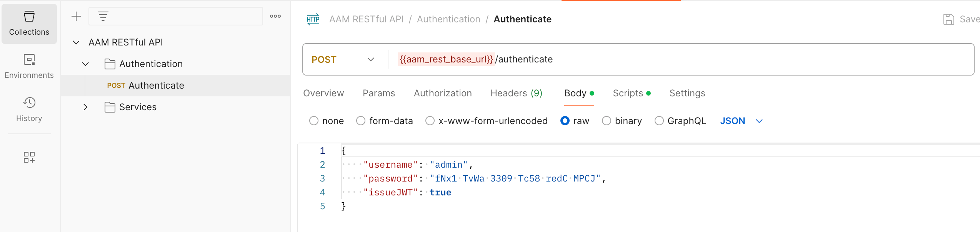The height and width of the screenshot is (232, 980).
Task: Click the "admin" value in body editor
Action: pos(448,165)
